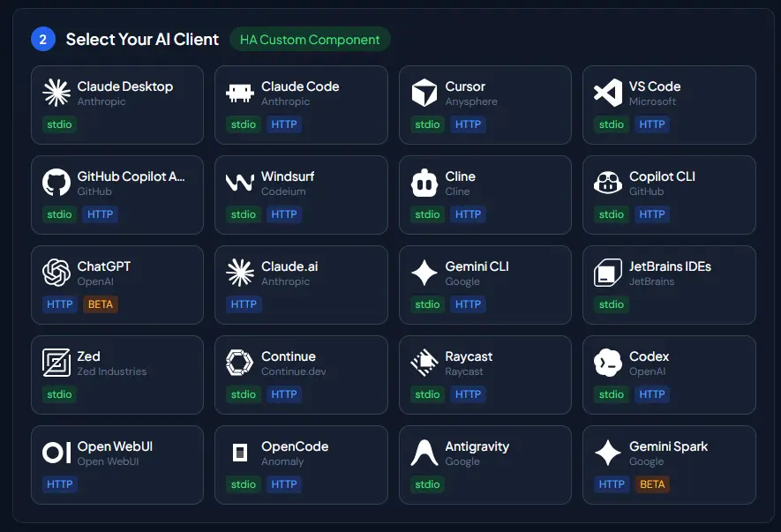
Task: Click the "JetBrains" vendor label
Action: [651, 282]
